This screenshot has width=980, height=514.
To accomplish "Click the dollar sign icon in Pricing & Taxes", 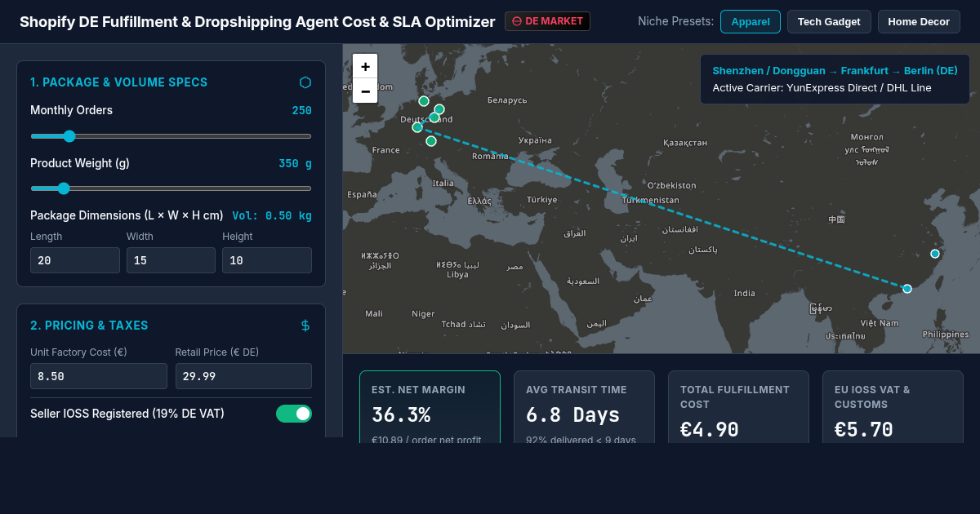I will (x=305, y=326).
